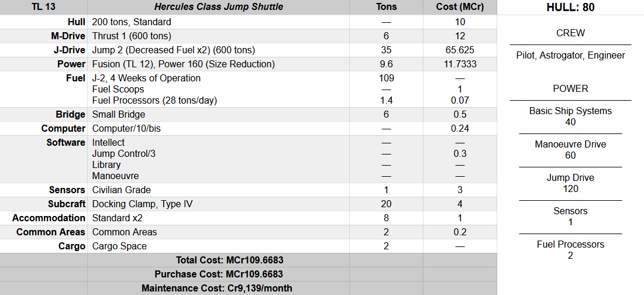
Task: Select the TL 13 header cell
Action: click(x=43, y=7)
